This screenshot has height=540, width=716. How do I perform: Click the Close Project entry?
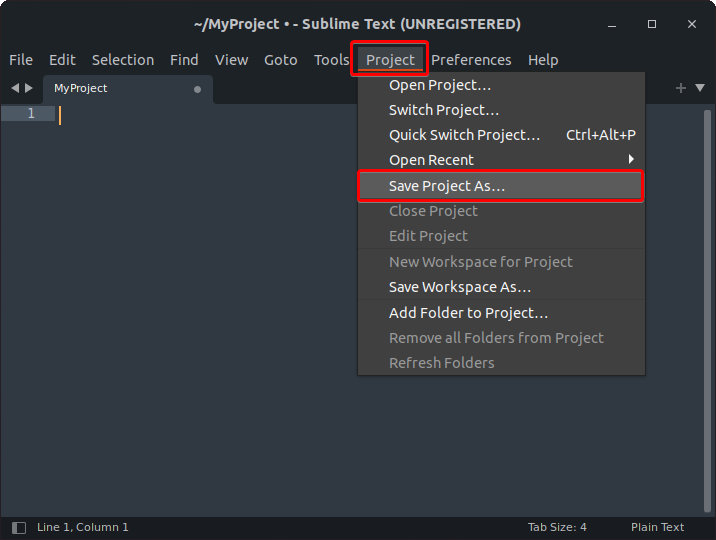(x=501, y=211)
